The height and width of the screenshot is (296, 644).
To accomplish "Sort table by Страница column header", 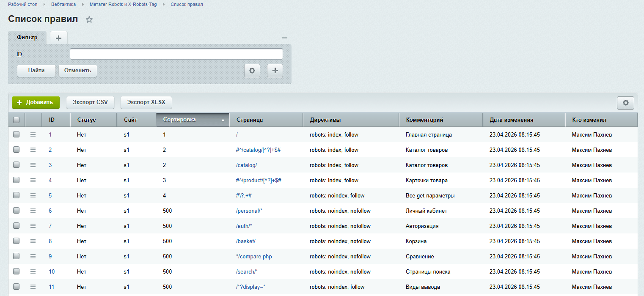I will tap(266, 120).
